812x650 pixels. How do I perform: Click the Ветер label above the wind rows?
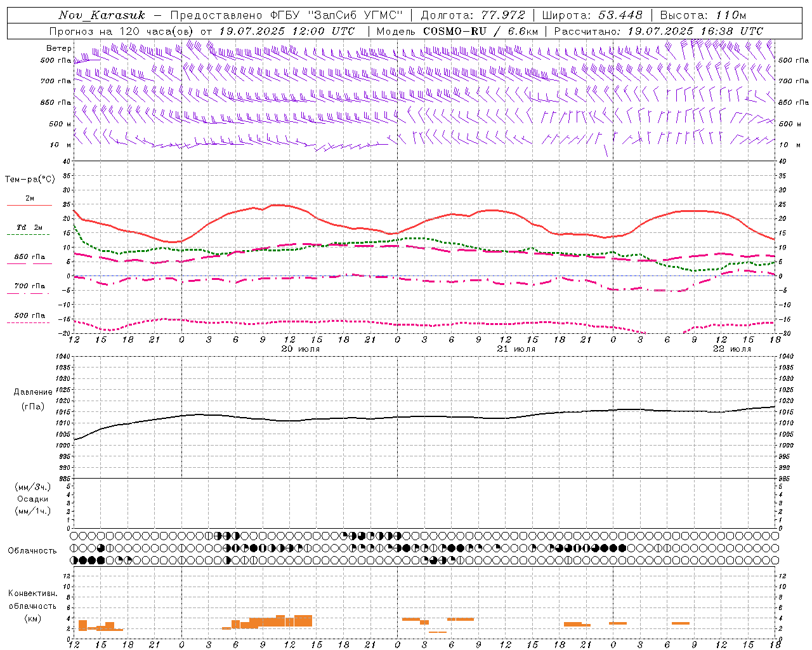click(58, 48)
